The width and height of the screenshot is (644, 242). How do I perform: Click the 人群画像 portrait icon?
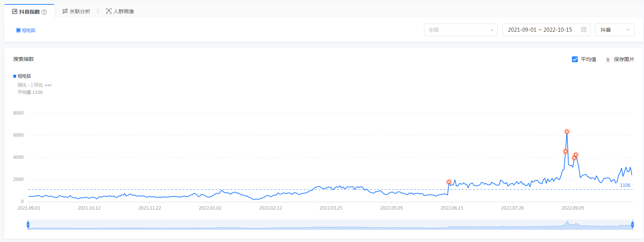pos(109,11)
